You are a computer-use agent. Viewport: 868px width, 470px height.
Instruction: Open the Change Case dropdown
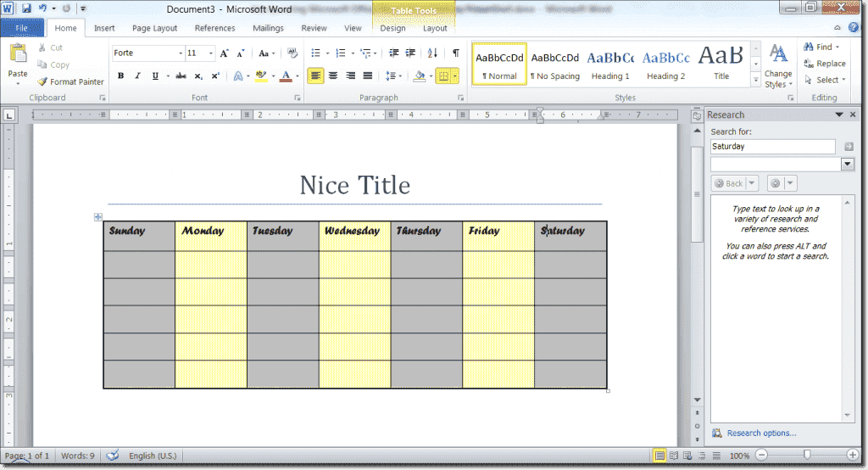point(267,53)
